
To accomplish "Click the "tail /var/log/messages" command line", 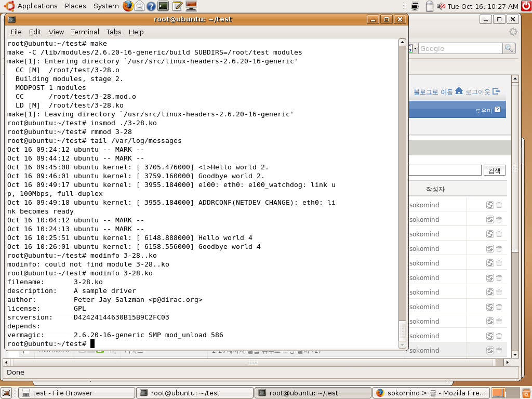I will pos(136,141).
